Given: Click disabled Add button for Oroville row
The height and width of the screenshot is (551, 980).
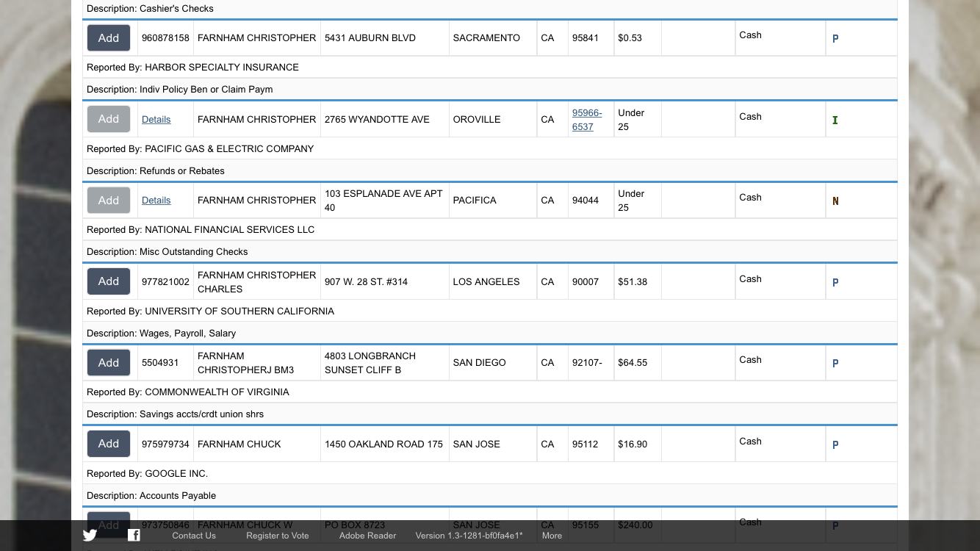Looking at the screenshot, I should 109,119.
